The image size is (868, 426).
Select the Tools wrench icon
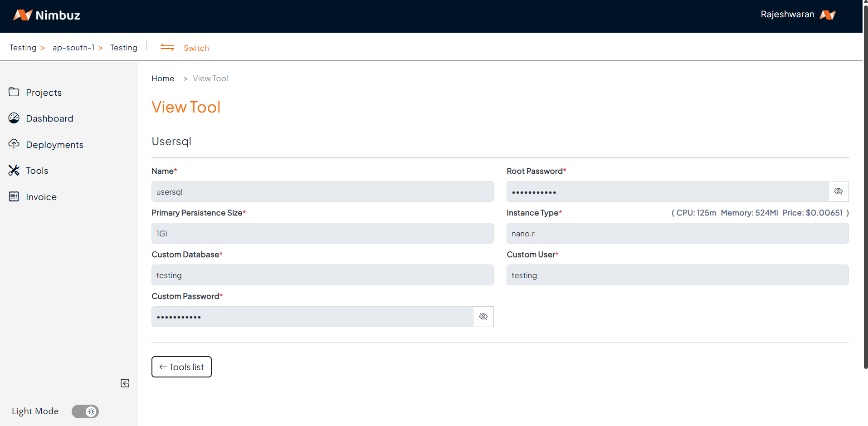[14, 171]
